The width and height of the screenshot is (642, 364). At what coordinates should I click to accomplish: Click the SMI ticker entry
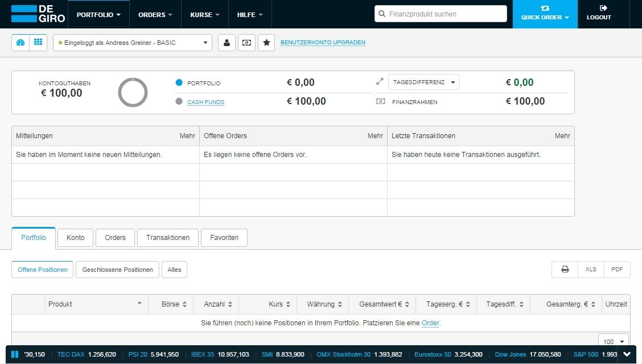tap(283, 354)
